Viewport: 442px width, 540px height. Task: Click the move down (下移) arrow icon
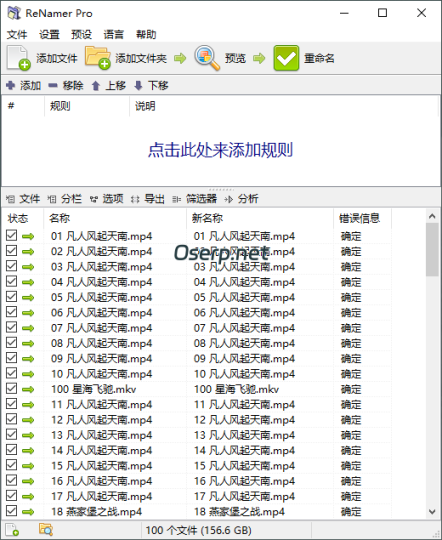tap(138, 85)
